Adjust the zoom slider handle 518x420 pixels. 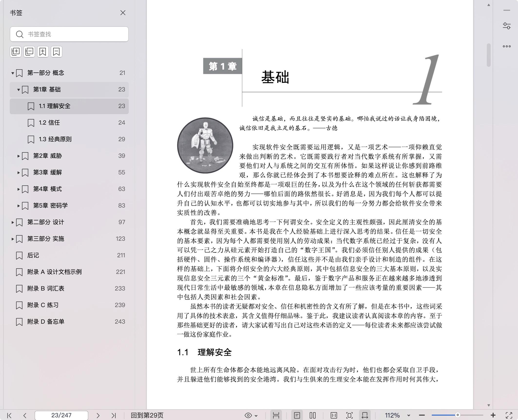458,415
